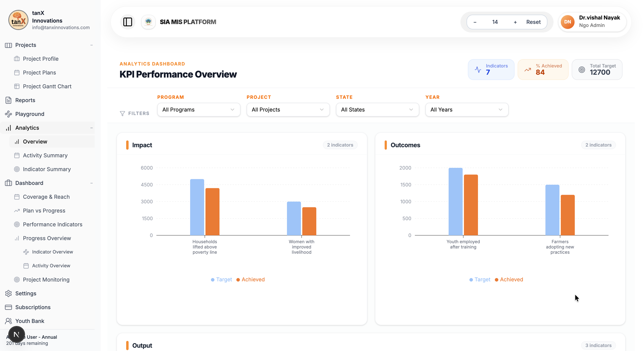Click the Performance Indicators target icon

coord(17,225)
